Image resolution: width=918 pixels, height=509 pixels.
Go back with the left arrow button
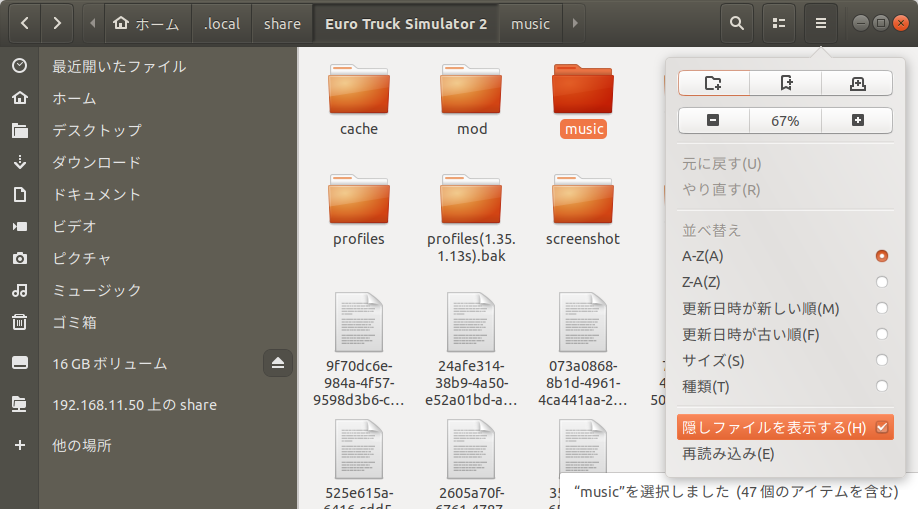pos(25,23)
